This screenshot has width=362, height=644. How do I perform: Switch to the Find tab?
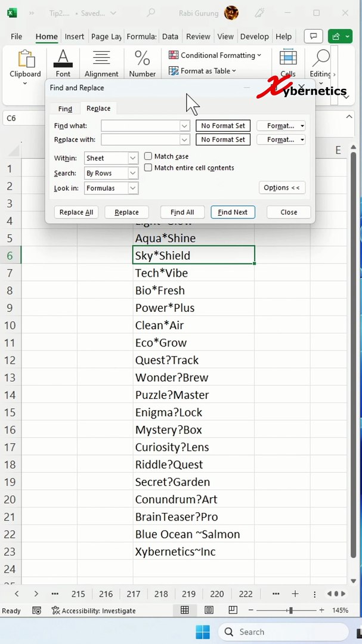[x=65, y=109]
